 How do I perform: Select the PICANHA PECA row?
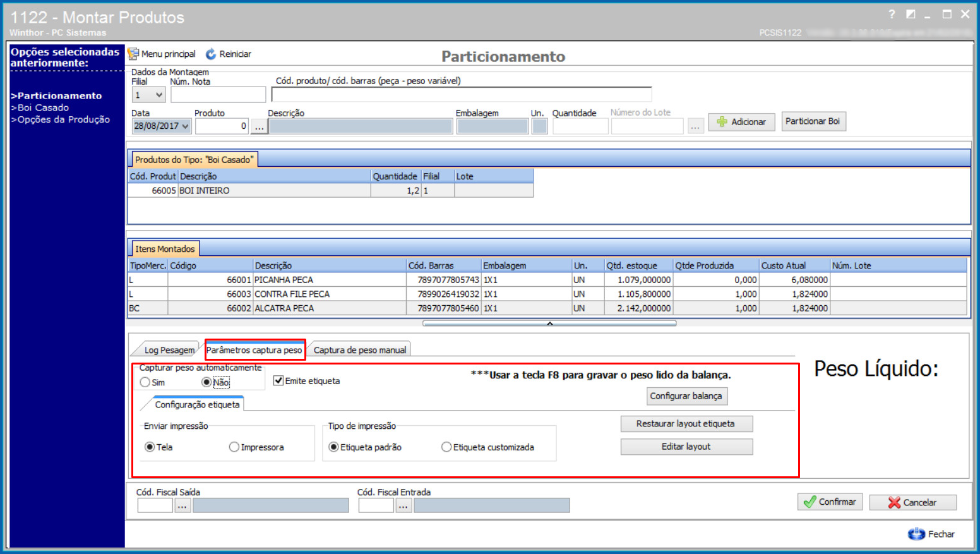547,280
